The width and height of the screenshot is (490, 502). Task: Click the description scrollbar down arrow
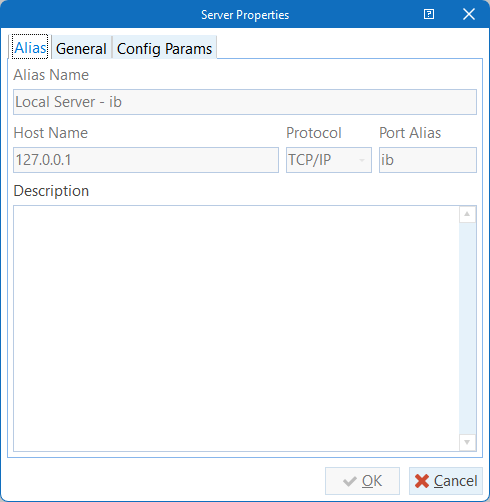click(x=467, y=442)
